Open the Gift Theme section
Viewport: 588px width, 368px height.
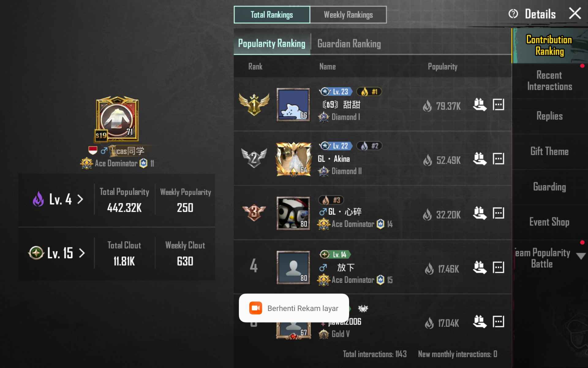[549, 151]
